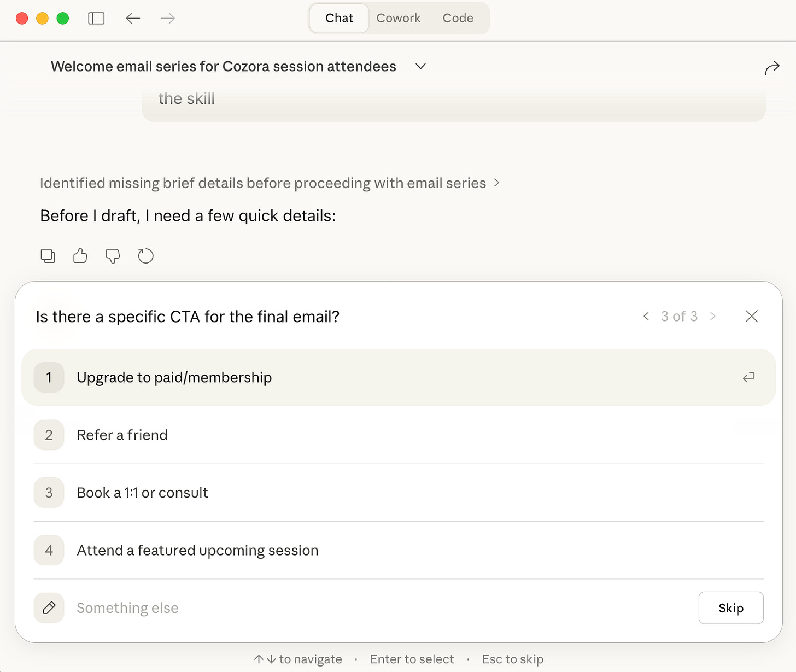Copy the response with copy icon
This screenshot has width=796, height=672.
coord(48,256)
